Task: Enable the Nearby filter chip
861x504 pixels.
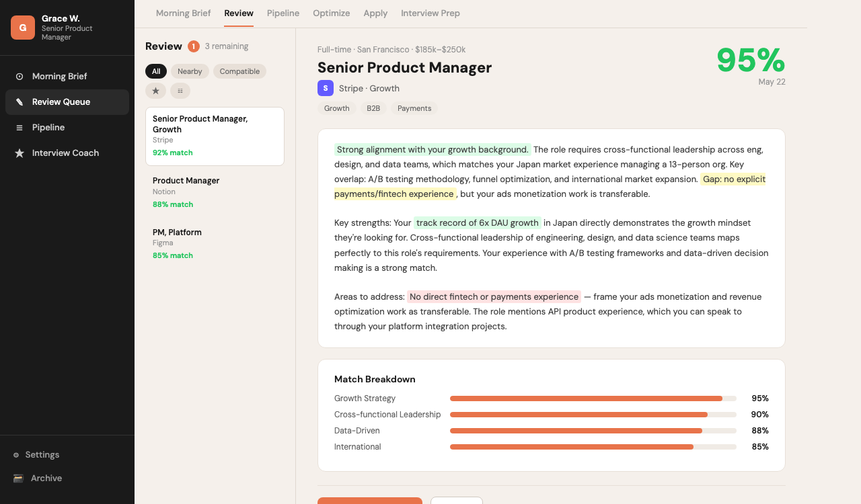Action: coord(190,71)
